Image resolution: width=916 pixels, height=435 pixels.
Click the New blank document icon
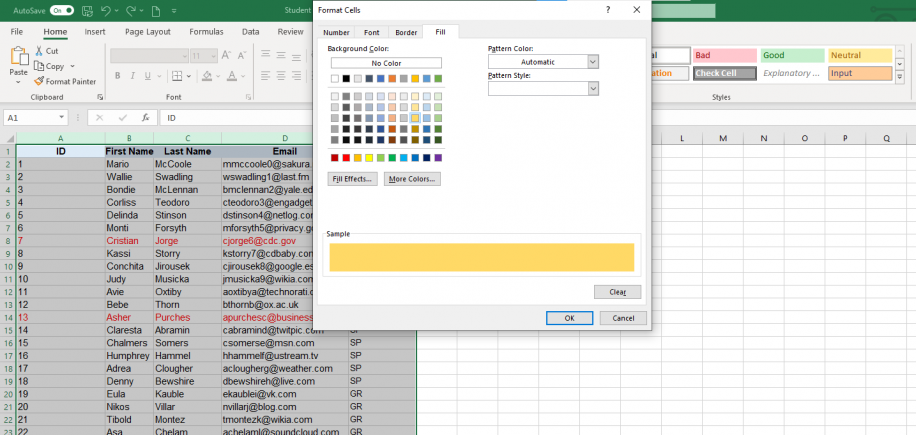(x=155, y=11)
